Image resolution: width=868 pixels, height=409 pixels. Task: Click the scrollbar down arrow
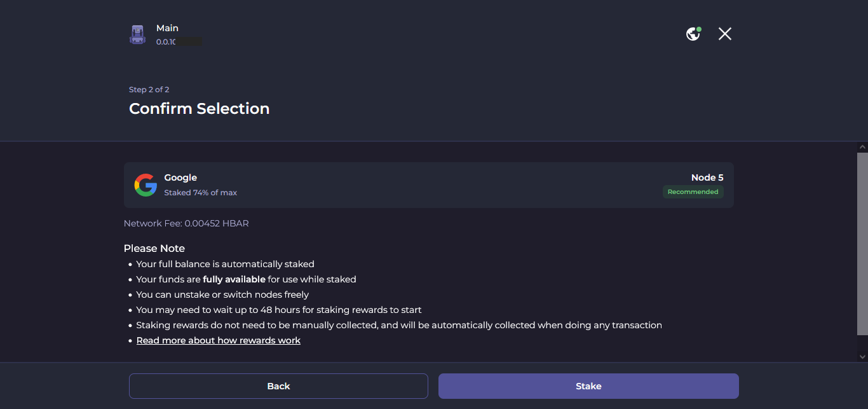point(862,357)
